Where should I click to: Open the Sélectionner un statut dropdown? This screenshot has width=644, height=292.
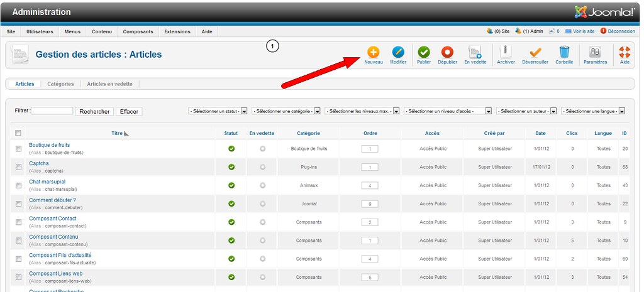pyautogui.click(x=218, y=111)
